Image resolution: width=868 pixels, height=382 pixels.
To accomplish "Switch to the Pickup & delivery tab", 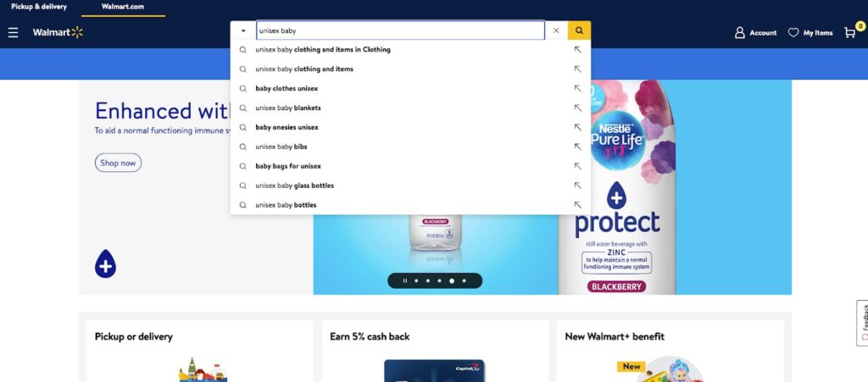I will (x=39, y=7).
